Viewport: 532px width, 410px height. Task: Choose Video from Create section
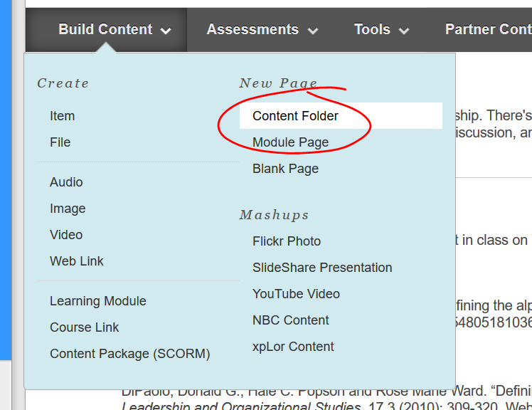click(x=66, y=235)
